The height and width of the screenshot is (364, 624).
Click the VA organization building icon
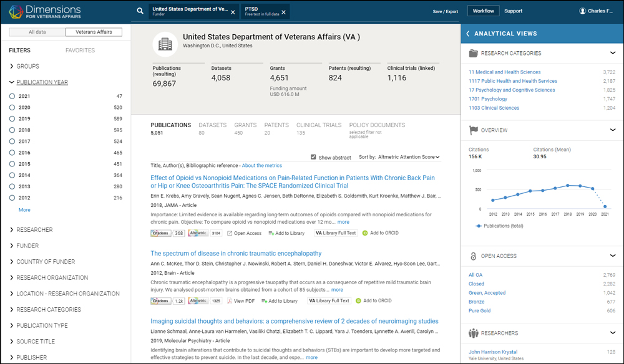[x=165, y=44]
